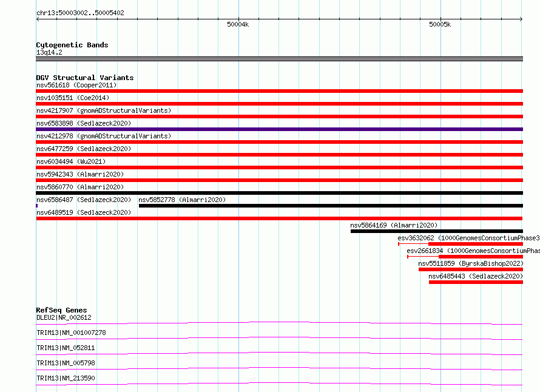
Task: Open variant esv2661834 1000Genomes label
Action: click(473, 251)
